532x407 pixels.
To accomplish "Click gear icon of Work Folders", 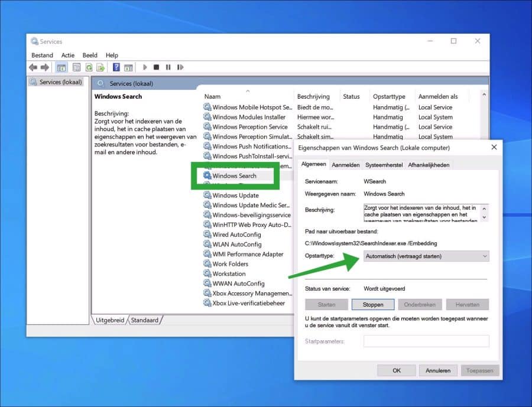I will [x=207, y=264].
